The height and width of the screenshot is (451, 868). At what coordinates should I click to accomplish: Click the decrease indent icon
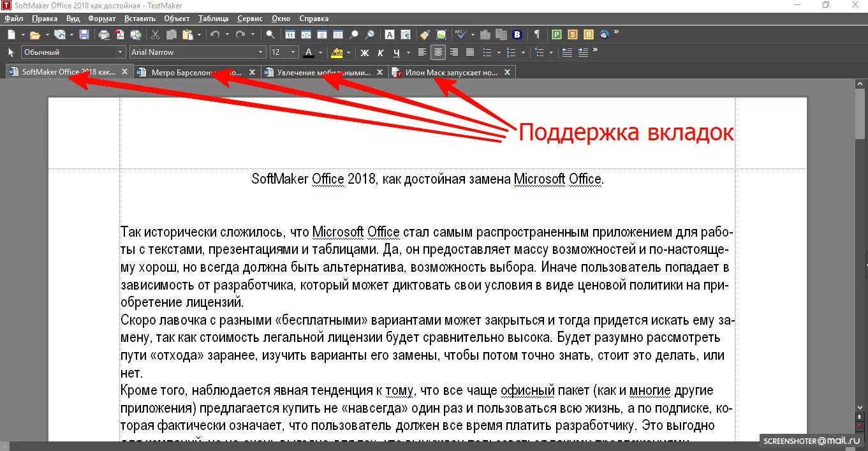pyautogui.click(x=567, y=52)
